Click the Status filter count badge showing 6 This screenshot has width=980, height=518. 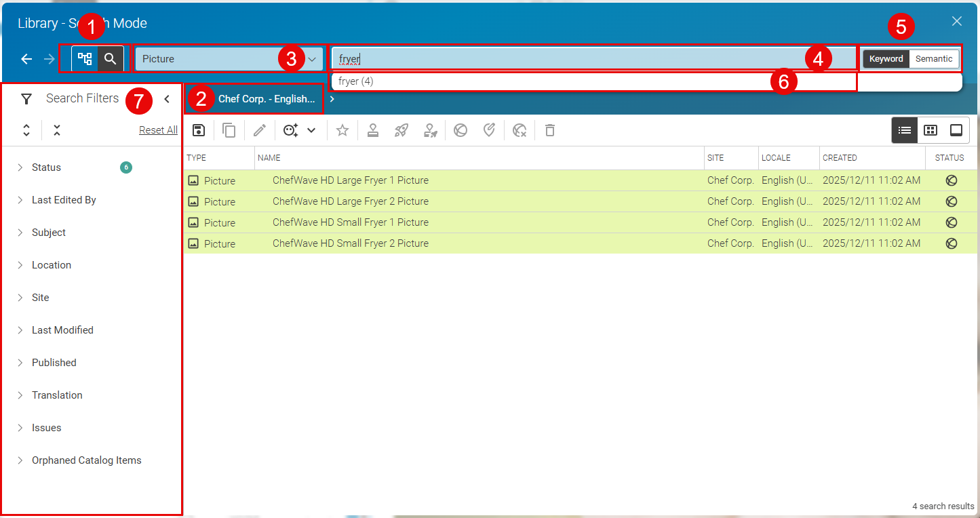[x=126, y=167]
